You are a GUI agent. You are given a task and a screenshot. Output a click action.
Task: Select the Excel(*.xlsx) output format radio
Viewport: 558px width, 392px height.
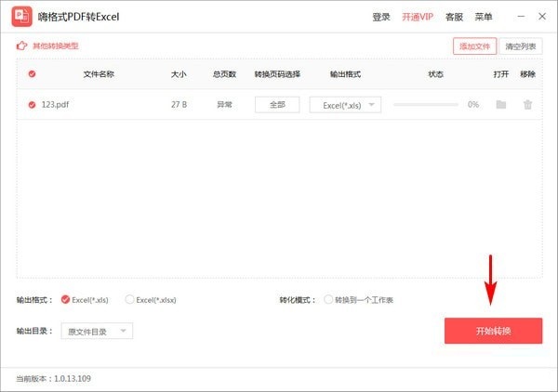[129, 300]
